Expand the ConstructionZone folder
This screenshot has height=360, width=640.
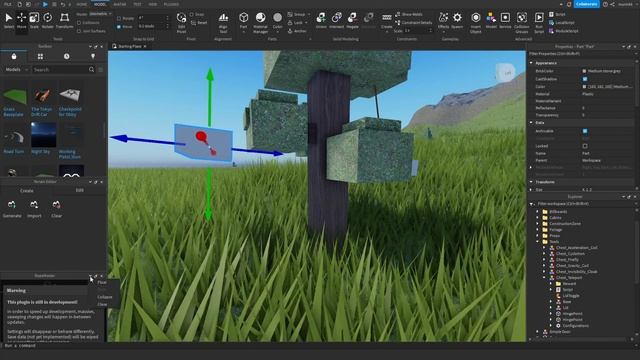click(538, 224)
